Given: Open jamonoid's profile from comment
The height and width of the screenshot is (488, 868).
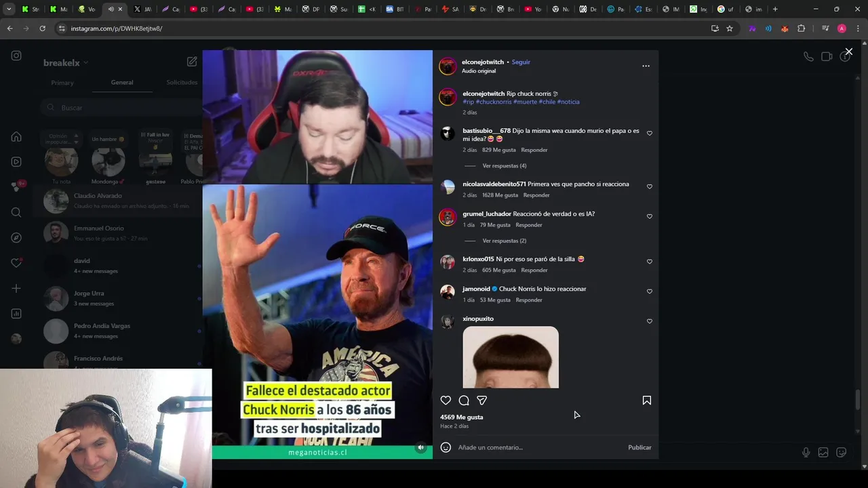Looking at the screenshot, I should pyautogui.click(x=476, y=289).
